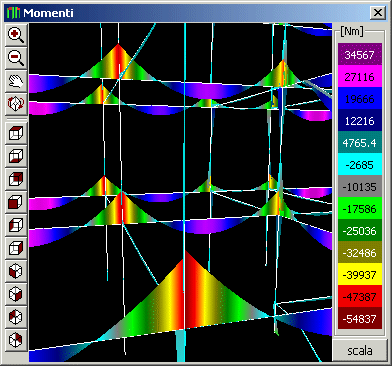Click the cyan -2685 legend swatch
The height and width of the screenshot is (366, 392).
(360, 165)
